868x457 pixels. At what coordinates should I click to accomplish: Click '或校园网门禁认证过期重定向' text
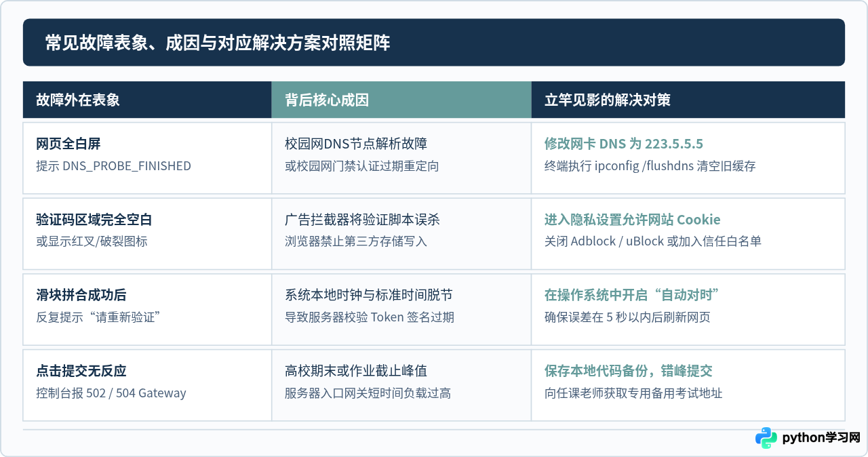pos(362,166)
